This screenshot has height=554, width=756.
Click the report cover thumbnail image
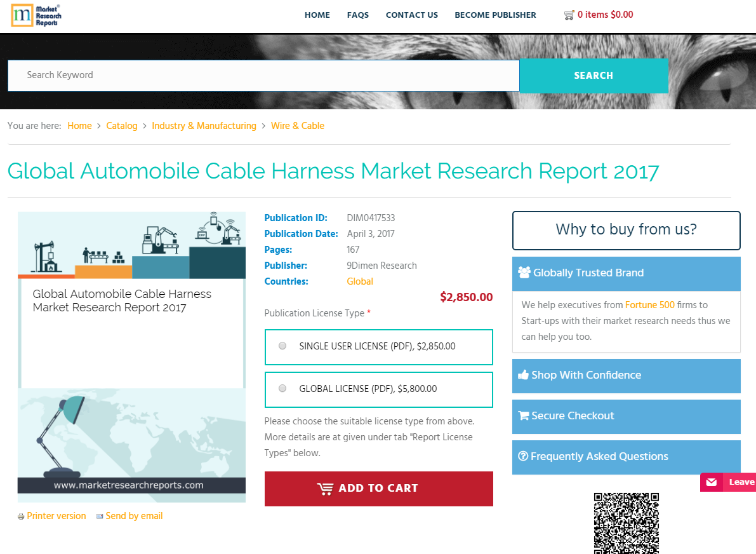pos(131,357)
